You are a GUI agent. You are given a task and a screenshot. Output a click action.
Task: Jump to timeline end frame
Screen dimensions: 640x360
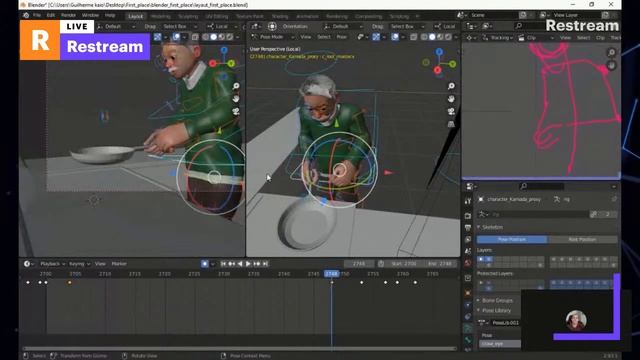tap(265, 264)
